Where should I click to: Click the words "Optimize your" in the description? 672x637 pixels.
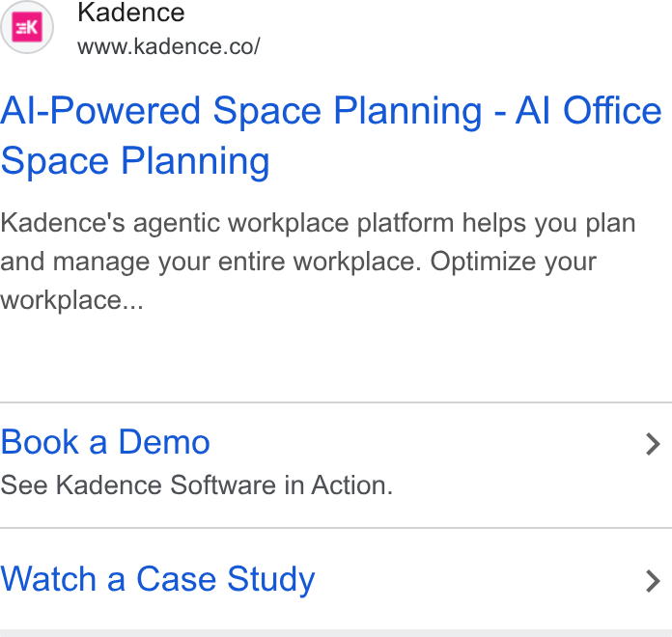[514, 262]
